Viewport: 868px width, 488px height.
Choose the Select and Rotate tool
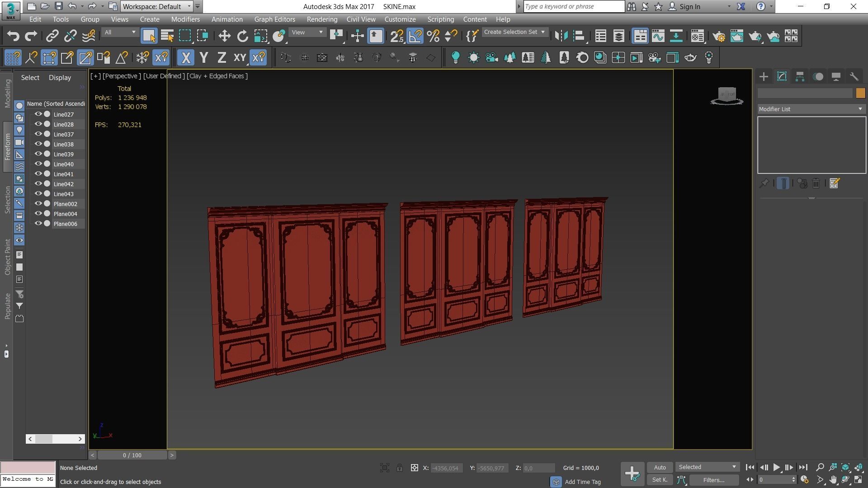coord(243,36)
